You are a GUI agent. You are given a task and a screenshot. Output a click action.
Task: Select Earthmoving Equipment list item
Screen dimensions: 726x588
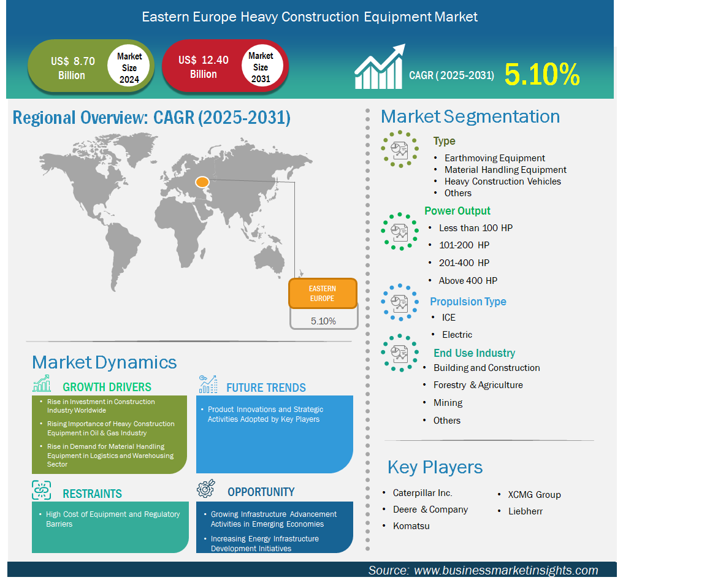(x=494, y=158)
